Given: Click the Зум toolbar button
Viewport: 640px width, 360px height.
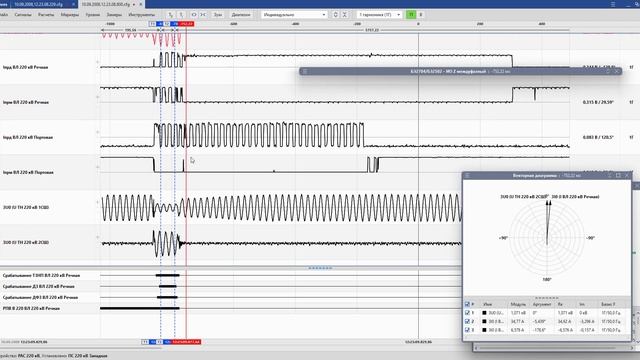Looking at the screenshot, I should [218, 15].
